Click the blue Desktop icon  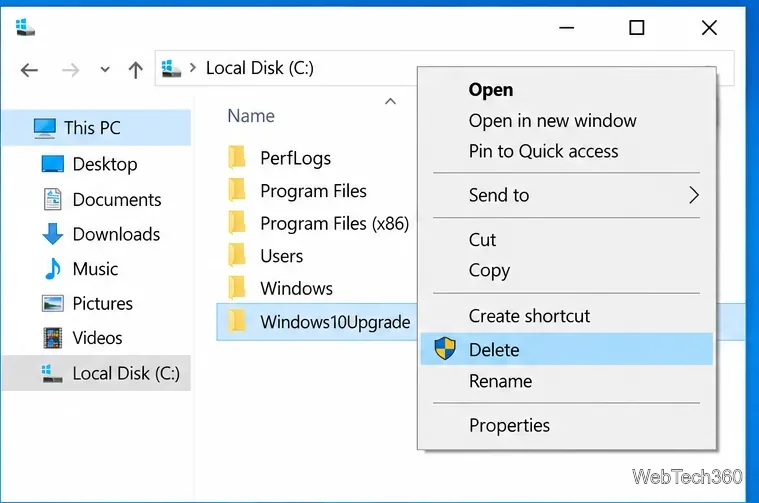coord(53,164)
